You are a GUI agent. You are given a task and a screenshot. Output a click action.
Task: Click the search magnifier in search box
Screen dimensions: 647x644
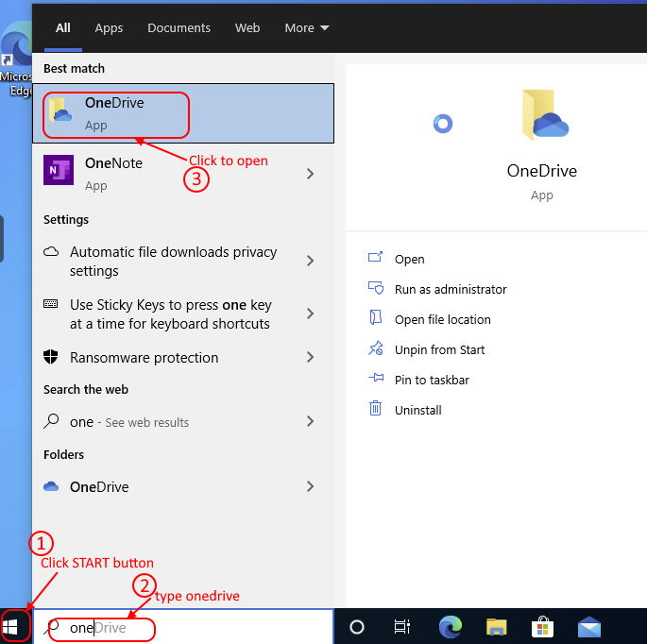pyautogui.click(x=52, y=627)
